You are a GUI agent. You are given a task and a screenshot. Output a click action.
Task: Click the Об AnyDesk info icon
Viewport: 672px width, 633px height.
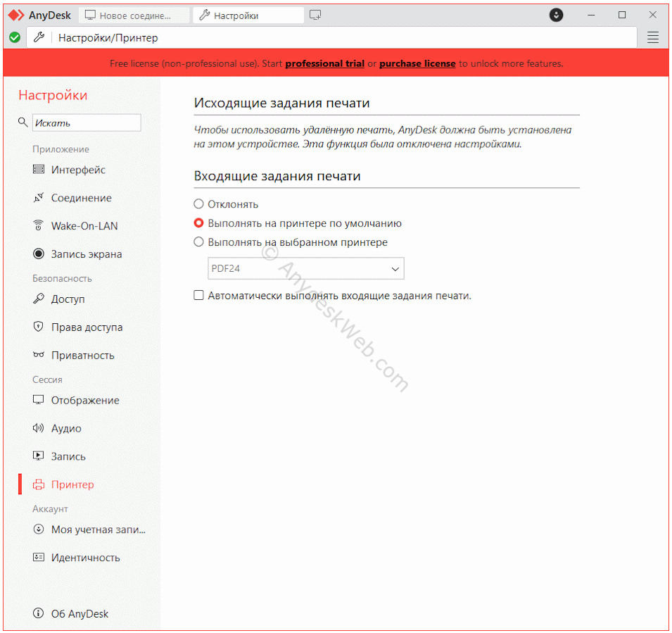pos(39,613)
